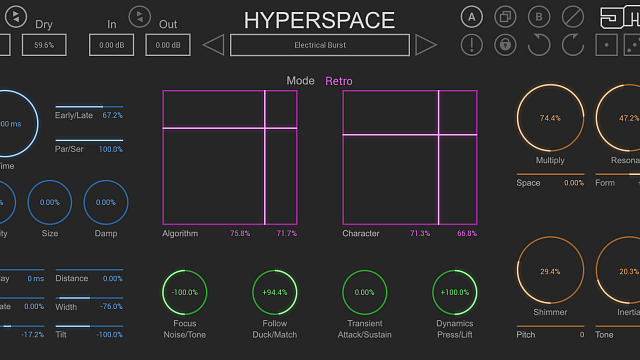Click the Multiply knob
The image size is (640, 360).
tap(550, 118)
